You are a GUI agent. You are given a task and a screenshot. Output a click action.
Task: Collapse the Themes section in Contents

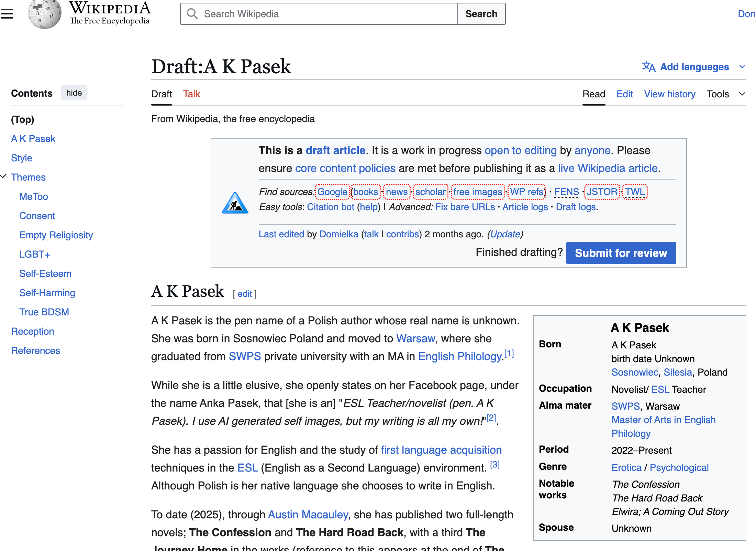[x=3, y=176]
